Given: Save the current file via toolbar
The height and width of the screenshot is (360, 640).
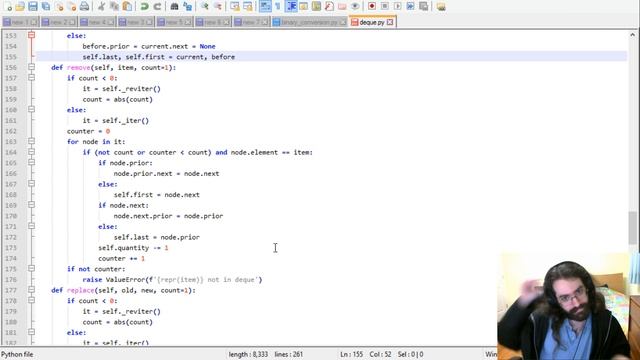Looking at the screenshot, I should click(x=33, y=7).
